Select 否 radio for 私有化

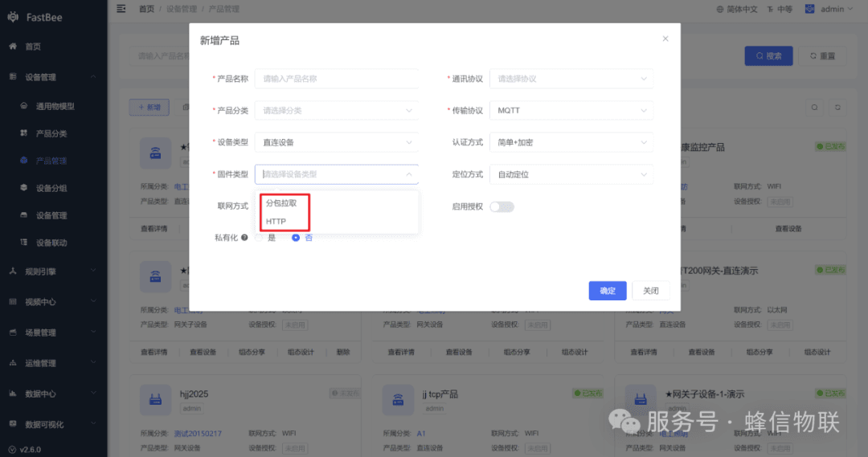[296, 238]
